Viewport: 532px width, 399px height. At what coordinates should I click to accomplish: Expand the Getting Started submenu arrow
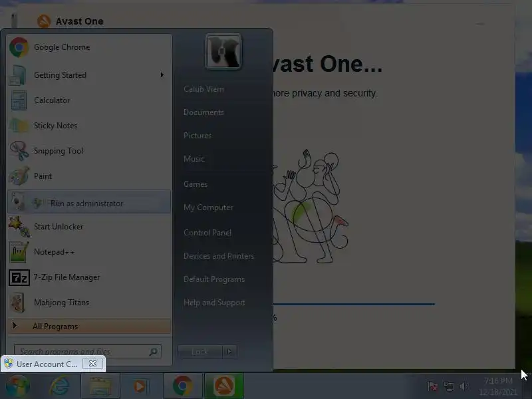(162, 74)
